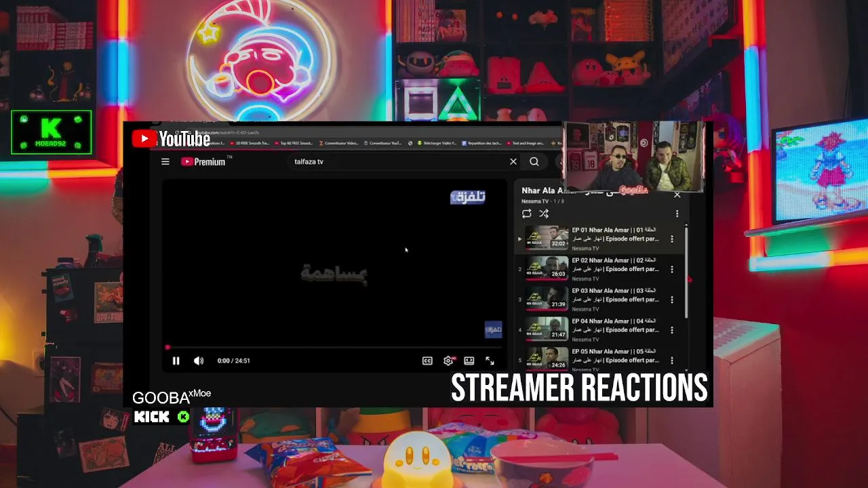Screen dimensions: 868x488
Task: Open the 'Text and Image ani...' bookmark
Action: pos(526,143)
